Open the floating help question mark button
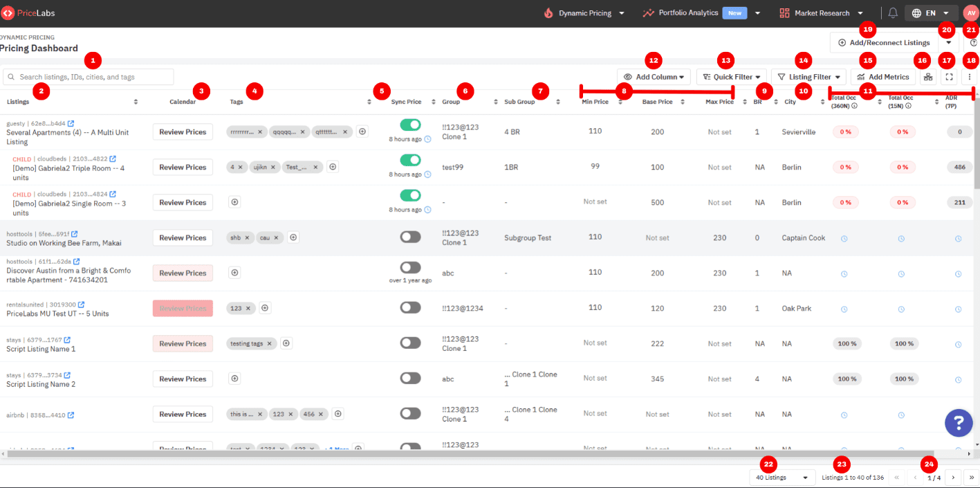Viewport: 980px width, 488px height. (x=959, y=423)
